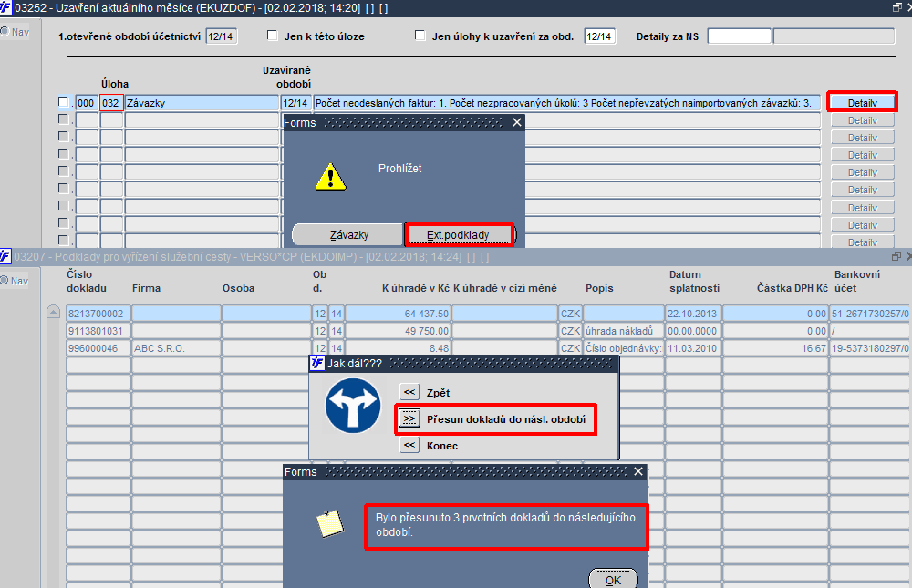Click the yellow sticky note icon in the Forms message
Viewport: 912px width, 588px height.
pyautogui.click(x=330, y=523)
